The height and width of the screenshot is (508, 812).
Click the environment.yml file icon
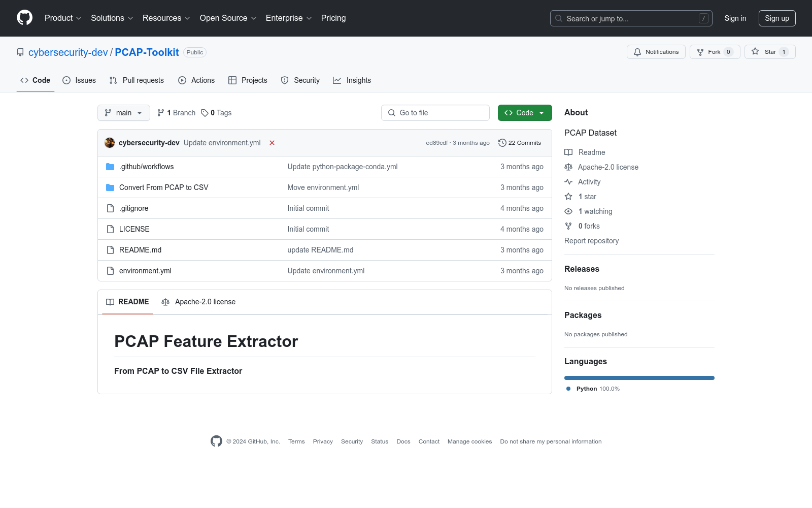pos(110,271)
